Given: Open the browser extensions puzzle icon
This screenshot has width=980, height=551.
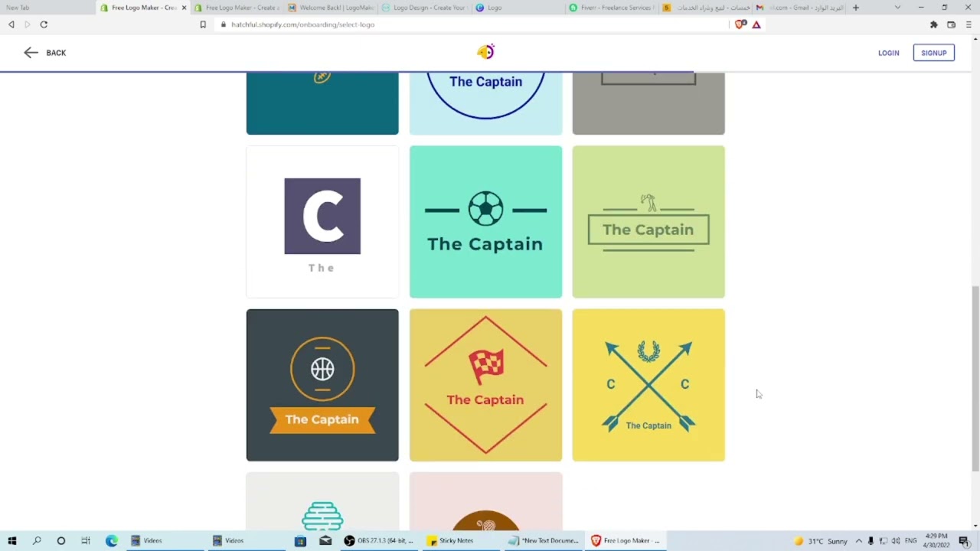Looking at the screenshot, I should [x=933, y=24].
